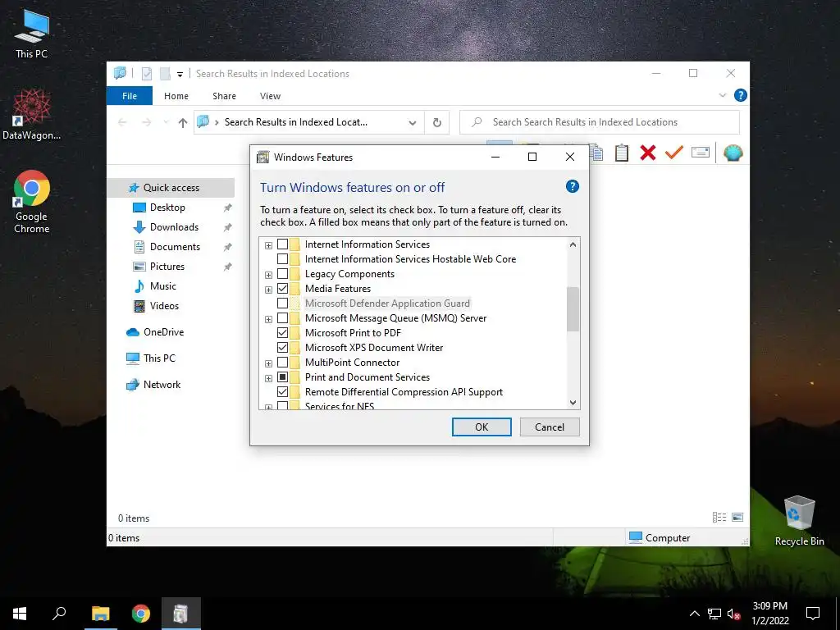Open Customize Quick Access Toolbar dropdown
This screenshot has height=630, width=840.
pyautogui.click(x=180, y=75)
